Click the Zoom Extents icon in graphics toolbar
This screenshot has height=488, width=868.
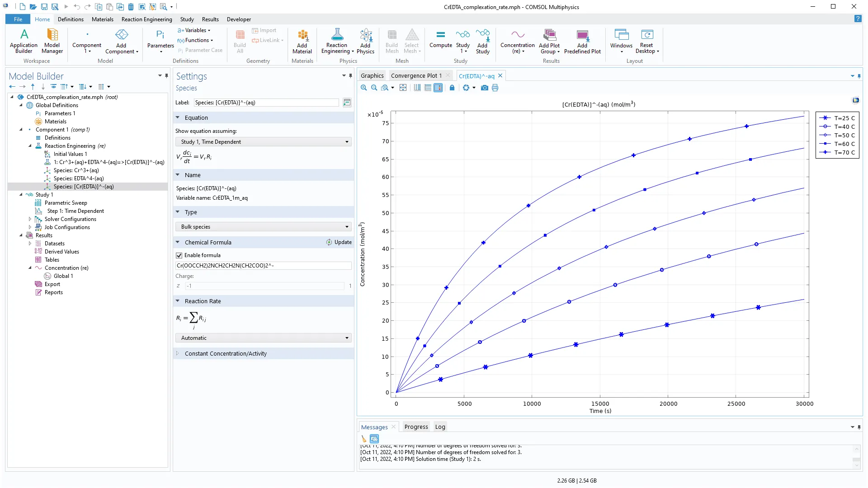pyautogui.click(x=403, y=88)
